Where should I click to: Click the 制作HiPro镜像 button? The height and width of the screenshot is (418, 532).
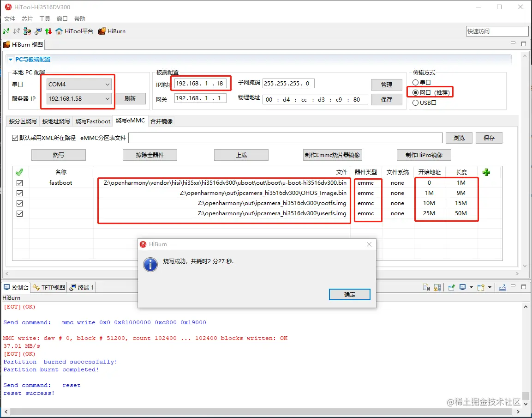(424, 155)
